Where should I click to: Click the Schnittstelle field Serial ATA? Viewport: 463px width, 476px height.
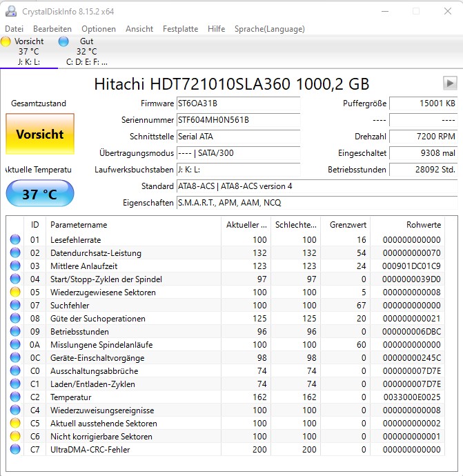point(238,137)
